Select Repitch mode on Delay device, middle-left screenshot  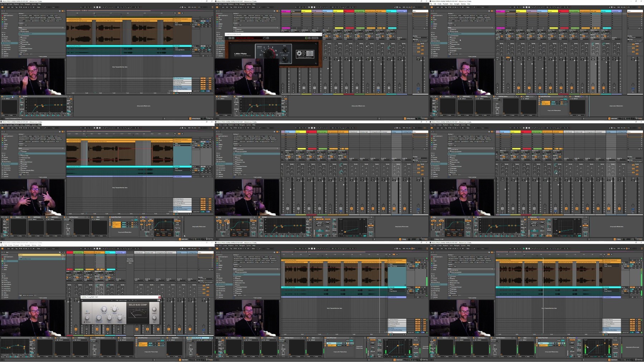(177, 221)
